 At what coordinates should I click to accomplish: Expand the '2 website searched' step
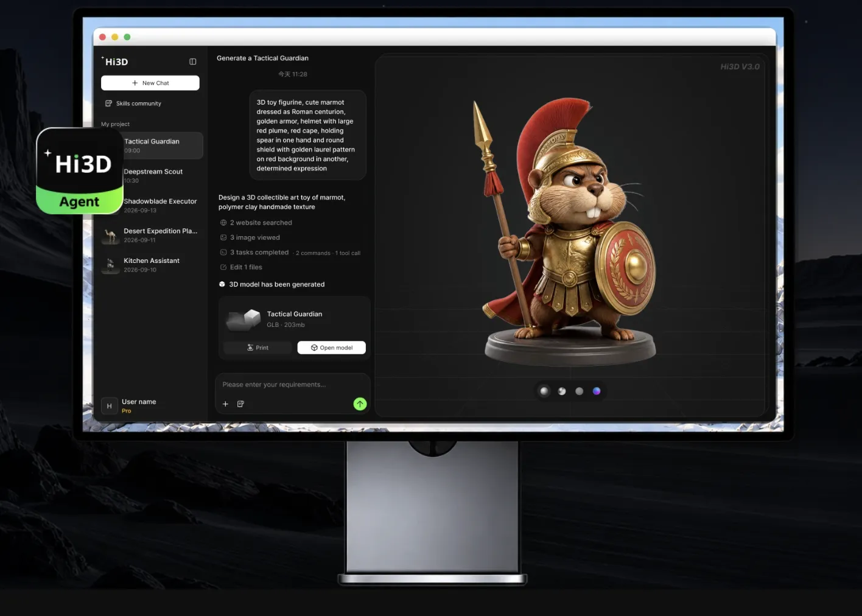pos(256,223)
